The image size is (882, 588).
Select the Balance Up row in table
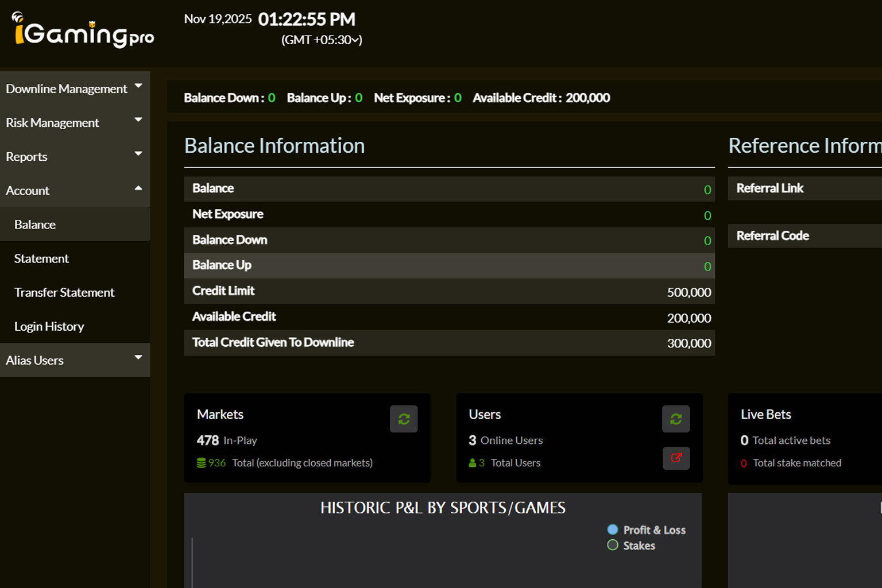(x=449, y=265)
